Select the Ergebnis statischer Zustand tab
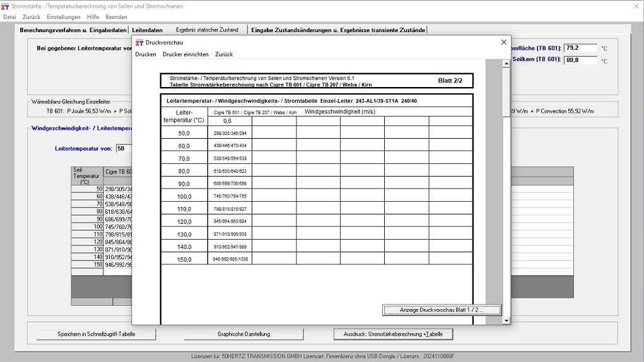 (207, 30)
